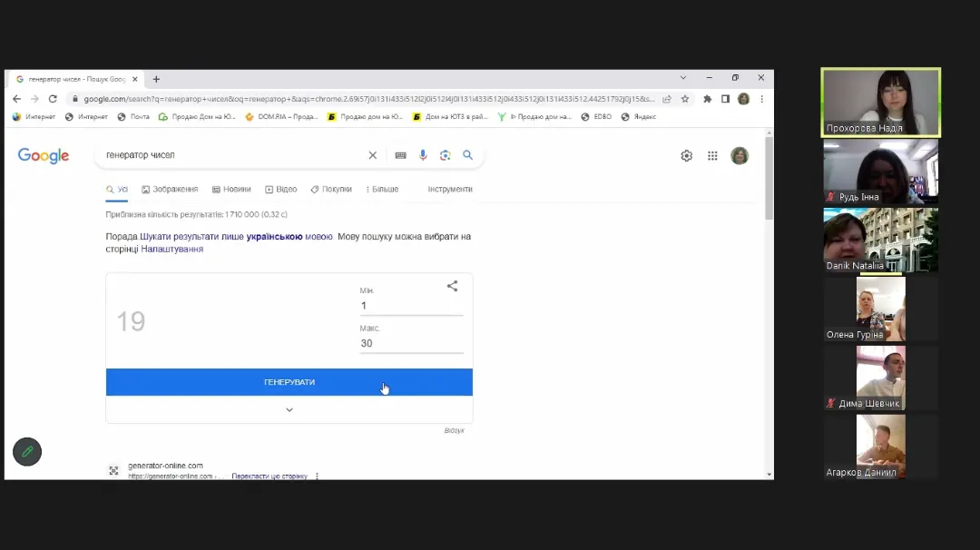The width and height of the screenshot is (980, 550).
Task: Open Google Lens image search icon
Action: tap(445, 155)
